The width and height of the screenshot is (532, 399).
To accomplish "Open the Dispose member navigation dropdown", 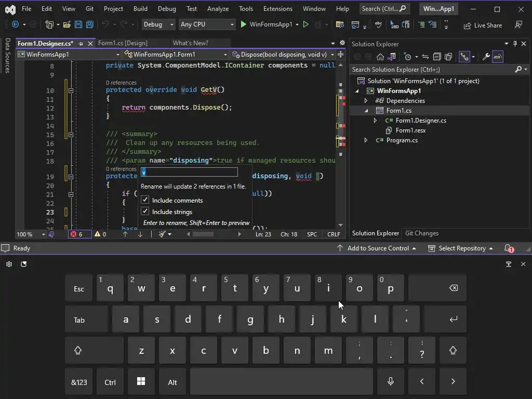I will [x=283, y=54].
